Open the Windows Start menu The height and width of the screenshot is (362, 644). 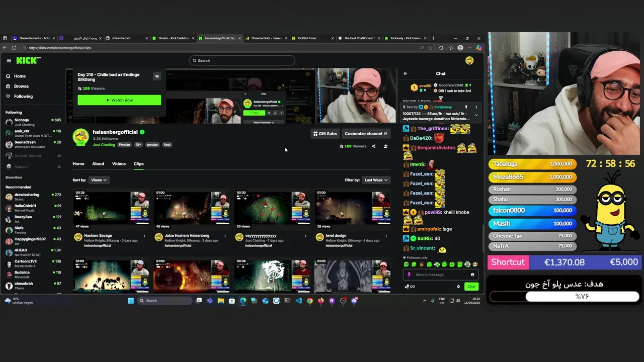pyautogui.click(x=131, y=301)
